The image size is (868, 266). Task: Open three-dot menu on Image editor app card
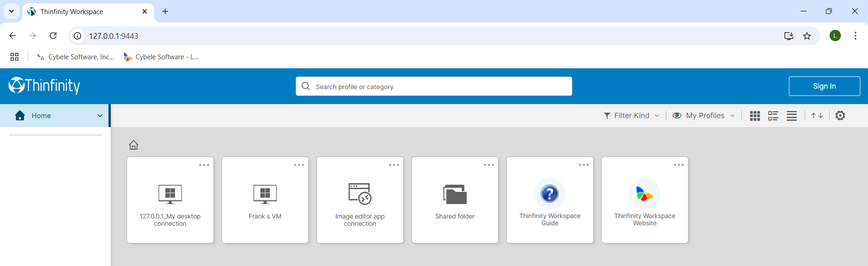(x=394, y=165)
